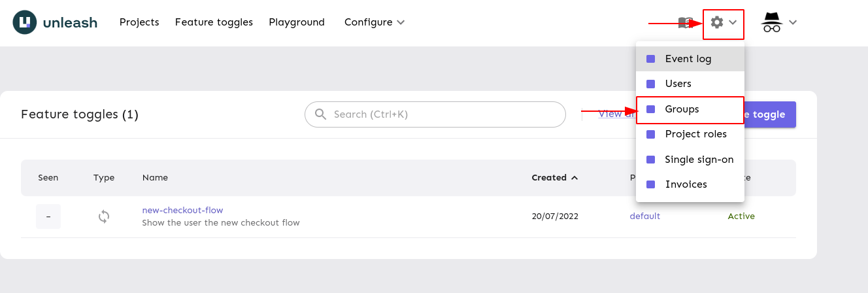Viewport: 868px width, 293px height.
Task: Open Project roles from the admin menu
Action: [695, 134]
